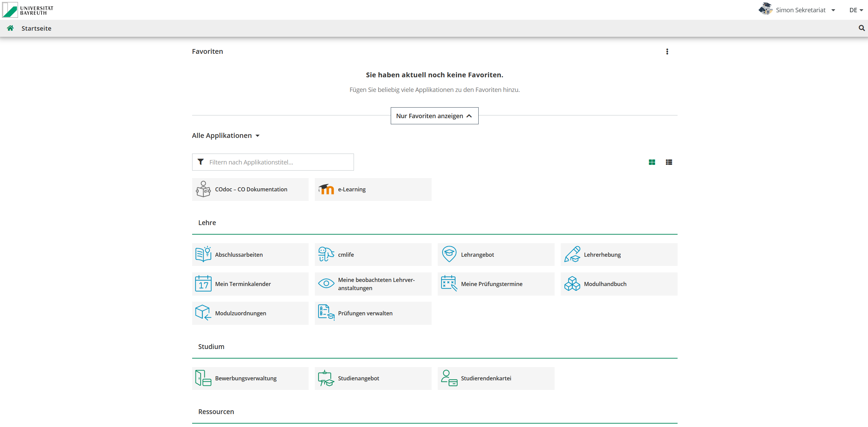This screenshot has height=427, width=868.
Task: Open the Simon Sekretariat user menu
Action: tap(801, 10)
